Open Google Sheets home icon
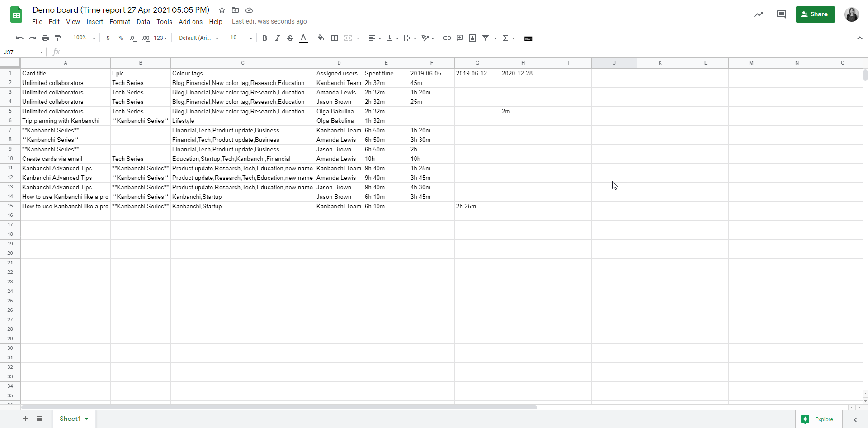The width and height of the screenshot is (868, 428). click(16, 15)
